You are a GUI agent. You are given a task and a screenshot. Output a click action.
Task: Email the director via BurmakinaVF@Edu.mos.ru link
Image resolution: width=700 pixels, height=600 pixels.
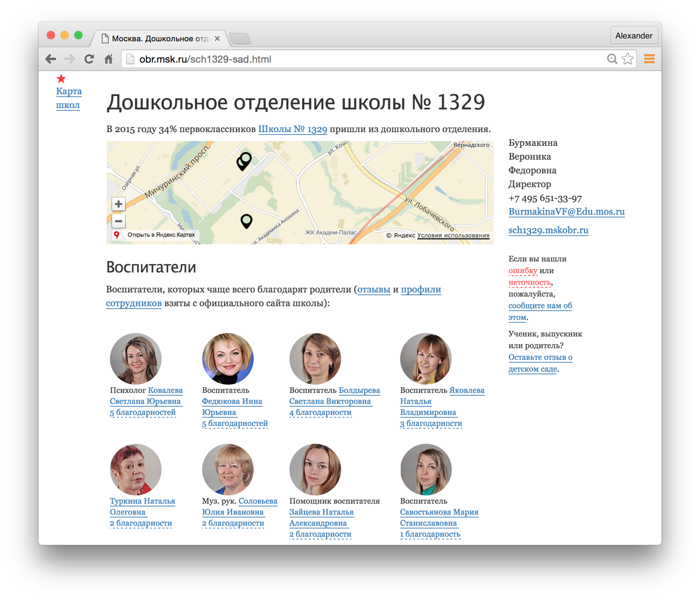567,212
